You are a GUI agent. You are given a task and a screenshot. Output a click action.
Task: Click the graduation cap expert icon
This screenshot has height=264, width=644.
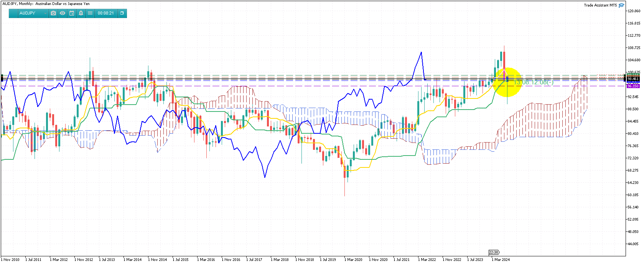(621, 5)
